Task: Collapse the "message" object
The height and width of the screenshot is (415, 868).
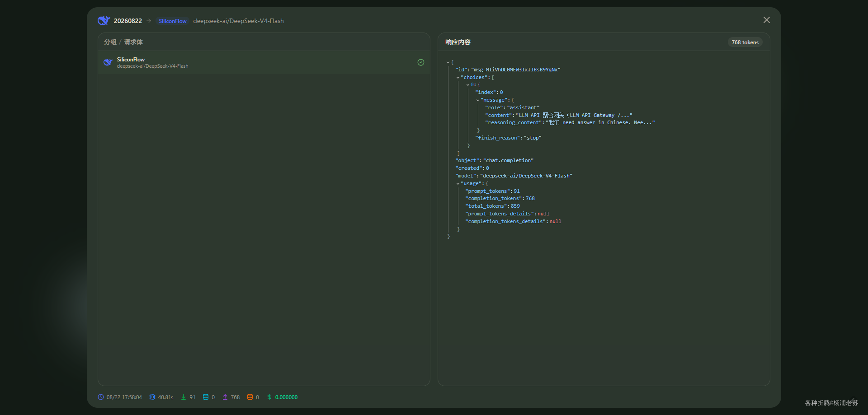Action: click(478, 100)
